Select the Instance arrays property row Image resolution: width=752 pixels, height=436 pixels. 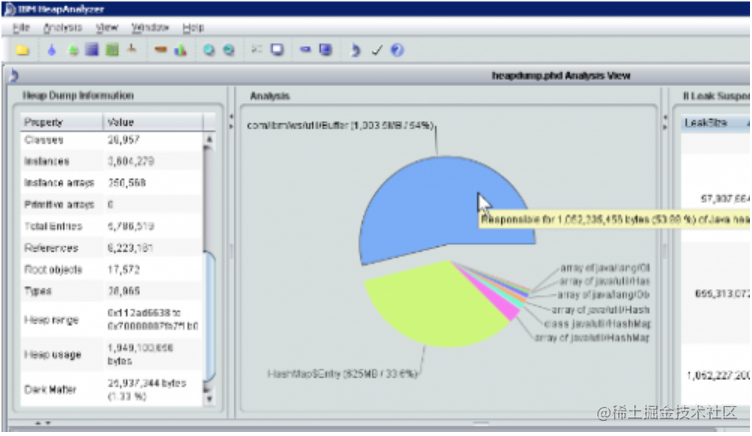(112, 183)
